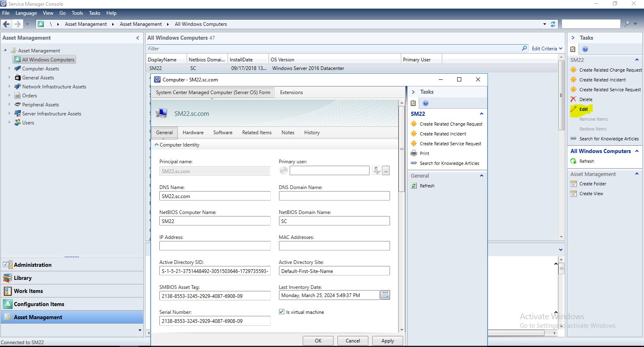Open the Help menu
This screenshot has height=347, width=644.
point(111,13)
